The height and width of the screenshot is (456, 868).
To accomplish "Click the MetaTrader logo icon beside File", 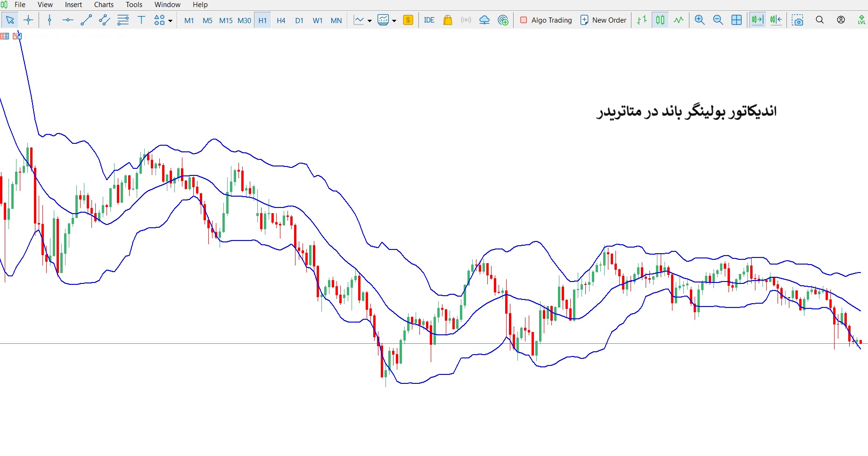I will click(4, 5).
